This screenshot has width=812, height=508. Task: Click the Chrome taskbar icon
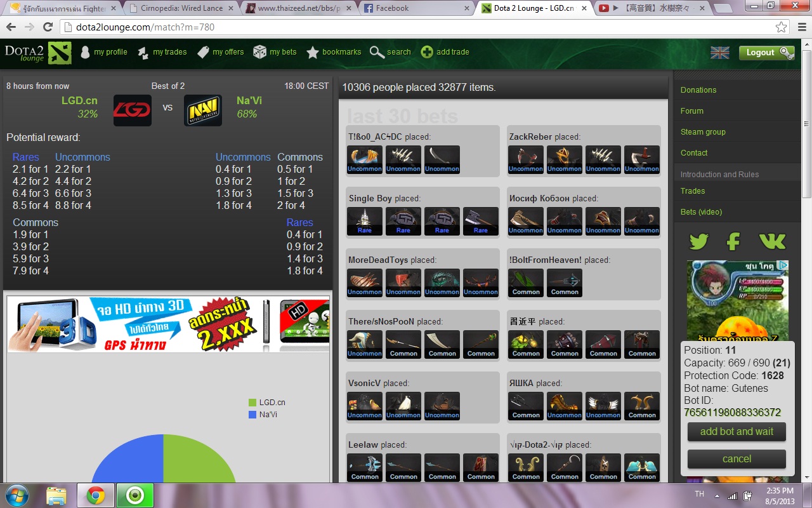click(96, 495)
